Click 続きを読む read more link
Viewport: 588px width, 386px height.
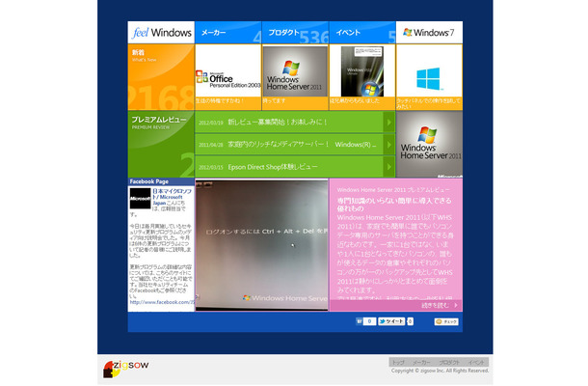[x=435, y=305]
